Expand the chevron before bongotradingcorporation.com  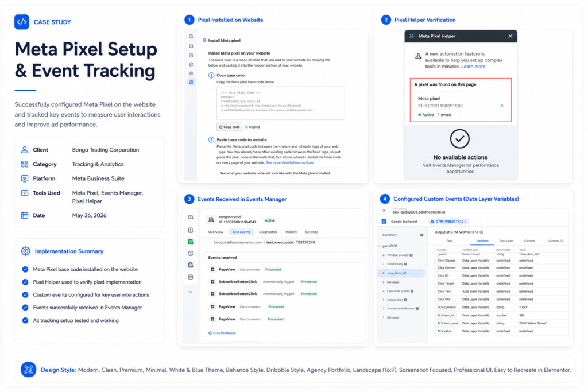[211, 242]
